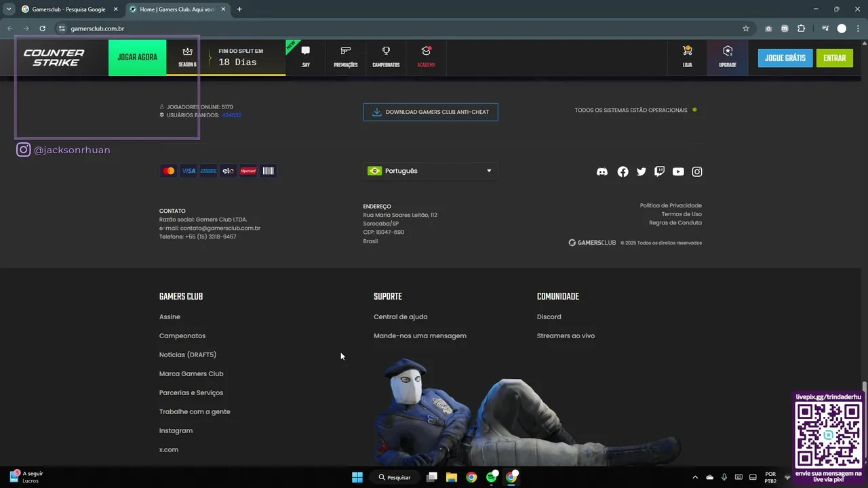Open Mande-nos uma mensagem link
Image resolution: width=868 pixels, height=488 pixels.
coord(420,335)
